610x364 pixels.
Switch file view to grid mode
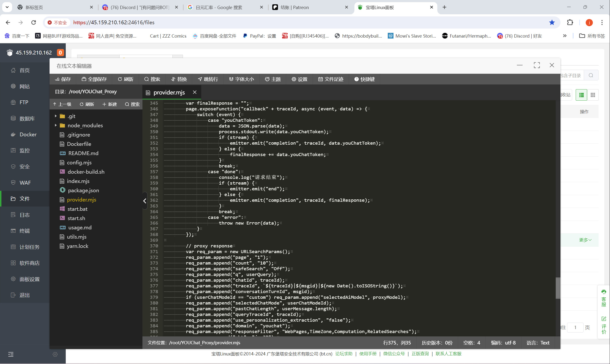click(x=593, y=95)
